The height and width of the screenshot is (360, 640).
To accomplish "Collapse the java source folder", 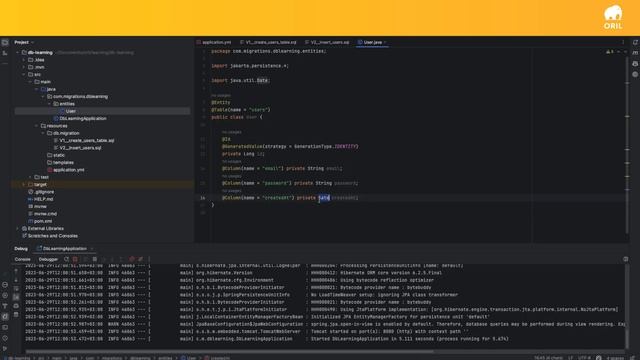I will click(37, 89).
